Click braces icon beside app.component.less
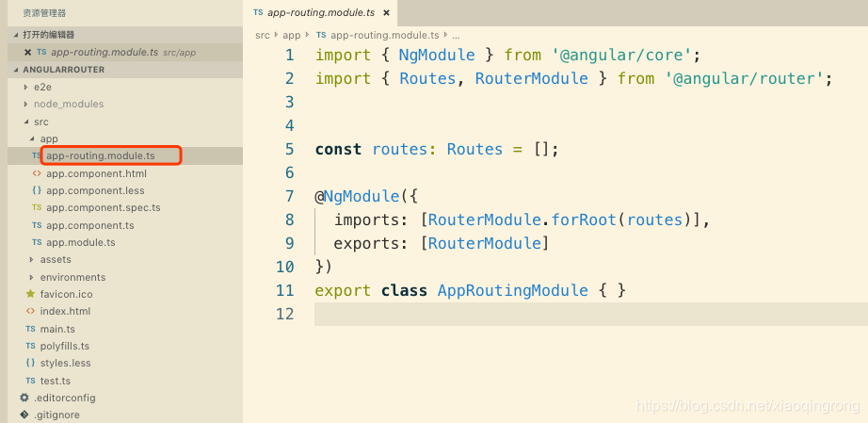Image resolution: width=868 pixels, height=423 pixels. tap(37, 190)
